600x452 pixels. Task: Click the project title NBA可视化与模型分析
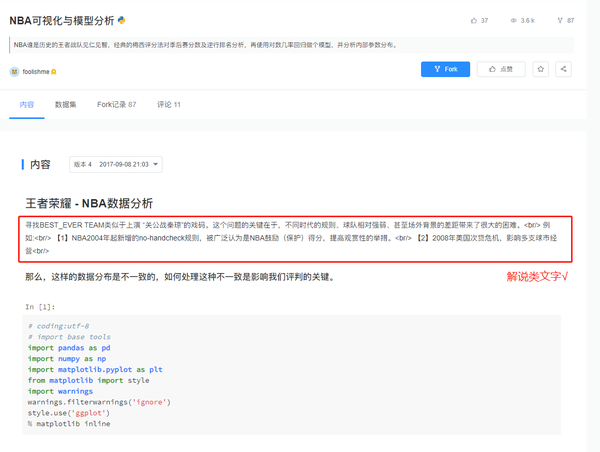click(x=62, y=21)
